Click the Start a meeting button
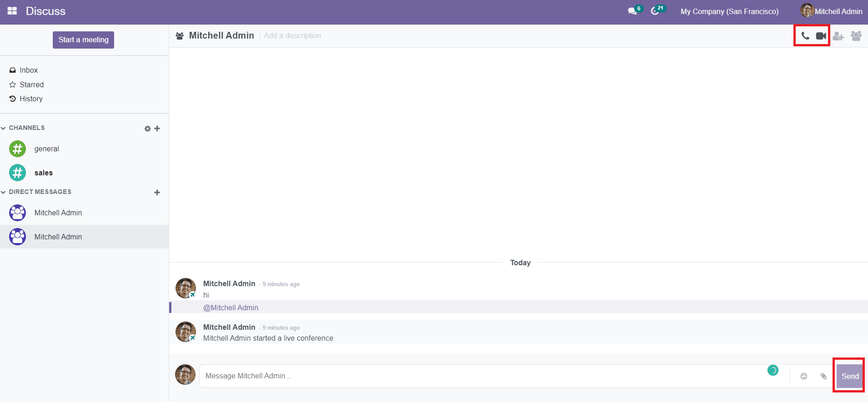868x402 pixels. tap(83, 40)
